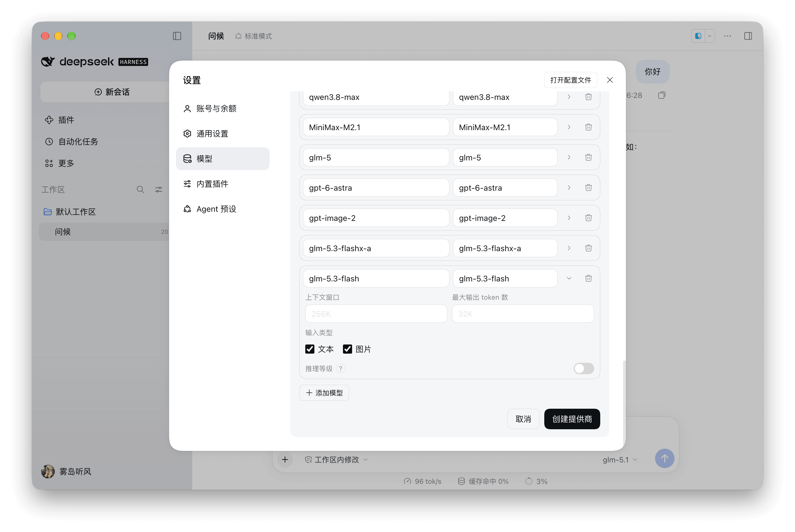Copy the message with copy icon

tap(661, 95)
